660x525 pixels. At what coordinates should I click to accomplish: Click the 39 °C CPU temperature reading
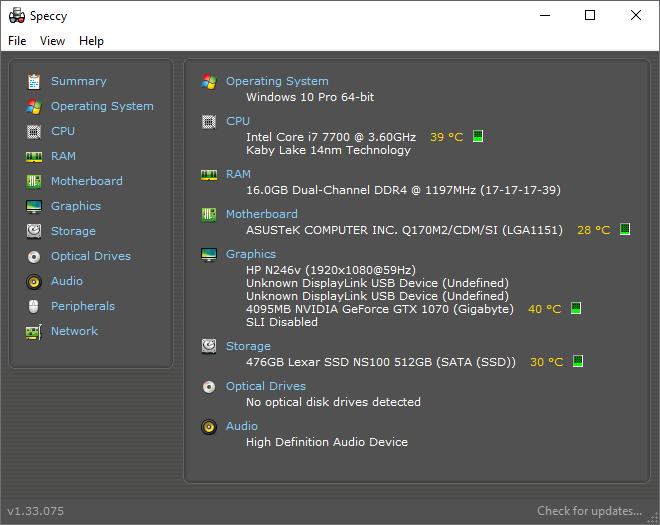[x=447, y=137]
